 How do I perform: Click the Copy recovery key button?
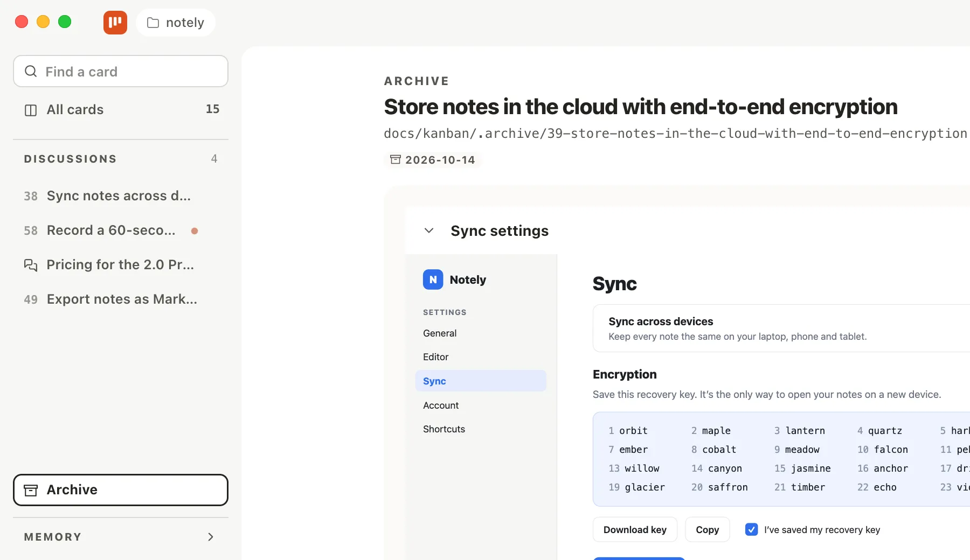(707, 529)
